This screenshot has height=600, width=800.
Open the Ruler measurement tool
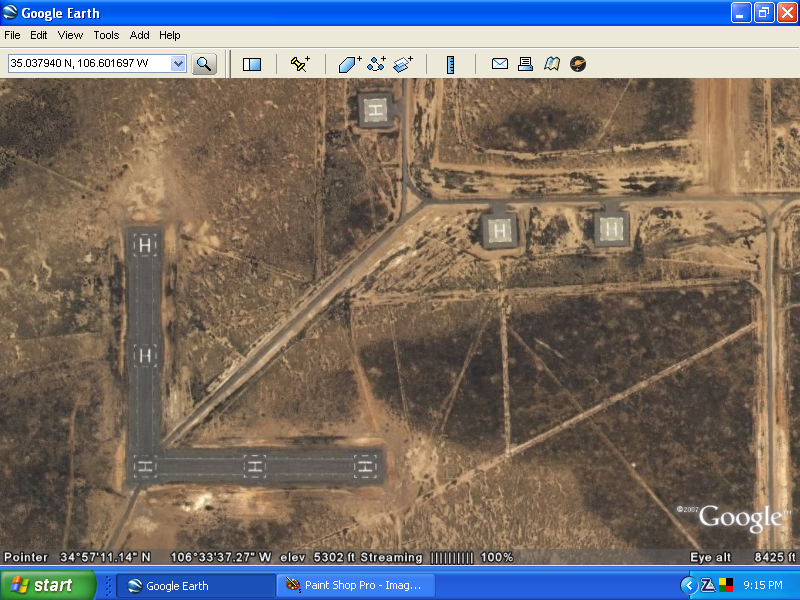[x=451, y=65]
